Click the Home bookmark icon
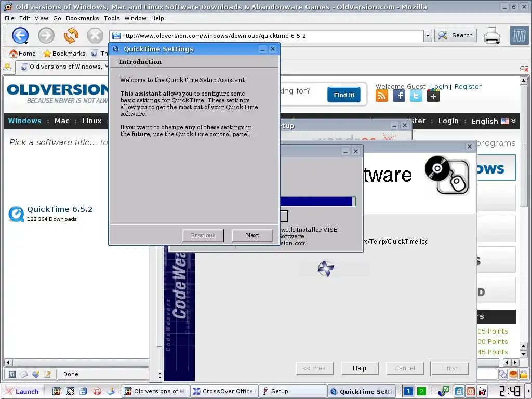The height and width of the screenshot is (399, 532). click(x=14, y=54)
